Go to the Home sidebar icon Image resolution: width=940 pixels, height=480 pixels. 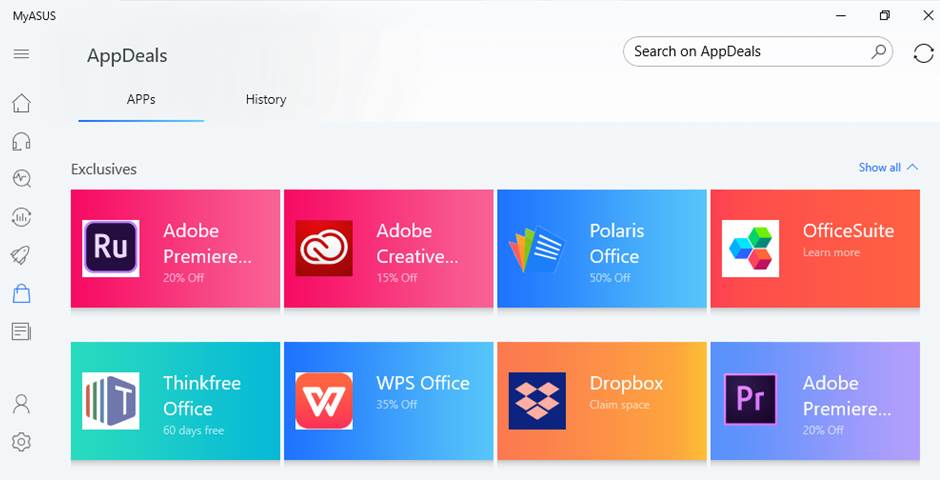pos(21,103)
